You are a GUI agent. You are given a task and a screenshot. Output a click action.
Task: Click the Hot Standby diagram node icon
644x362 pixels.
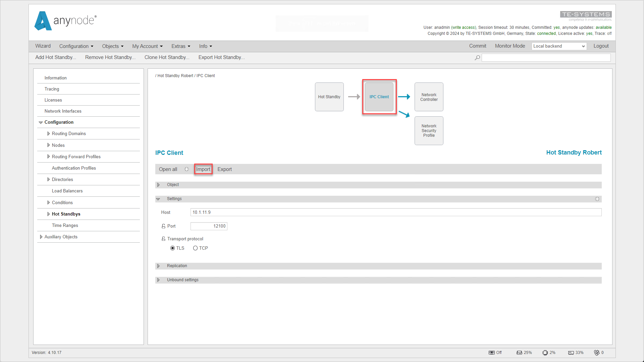coord(329,96)
